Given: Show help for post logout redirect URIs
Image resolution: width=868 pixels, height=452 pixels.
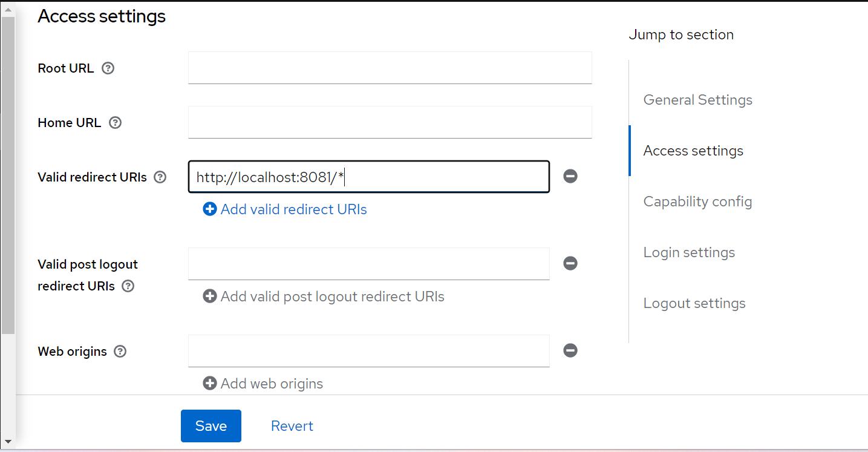Looking at the screenshot, I should click(128, 286).
